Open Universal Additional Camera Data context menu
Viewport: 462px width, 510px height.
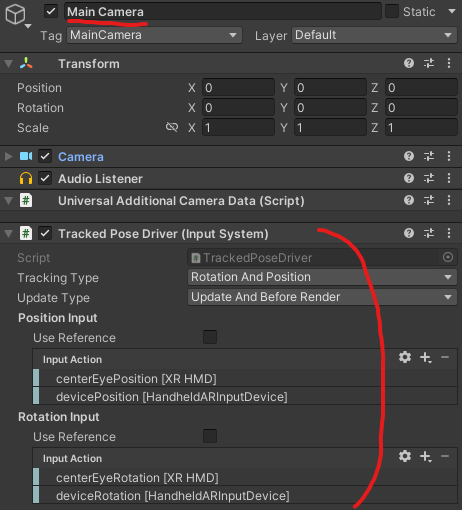[449, 200]
